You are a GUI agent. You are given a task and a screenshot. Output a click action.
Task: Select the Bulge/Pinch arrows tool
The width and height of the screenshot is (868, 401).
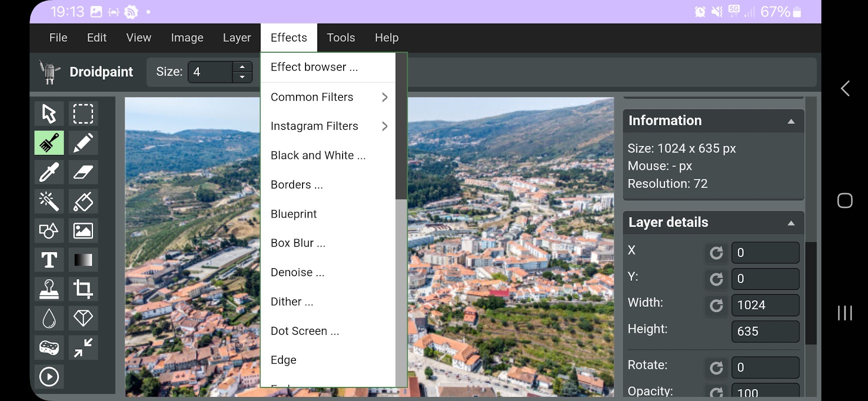click(83, 347)
